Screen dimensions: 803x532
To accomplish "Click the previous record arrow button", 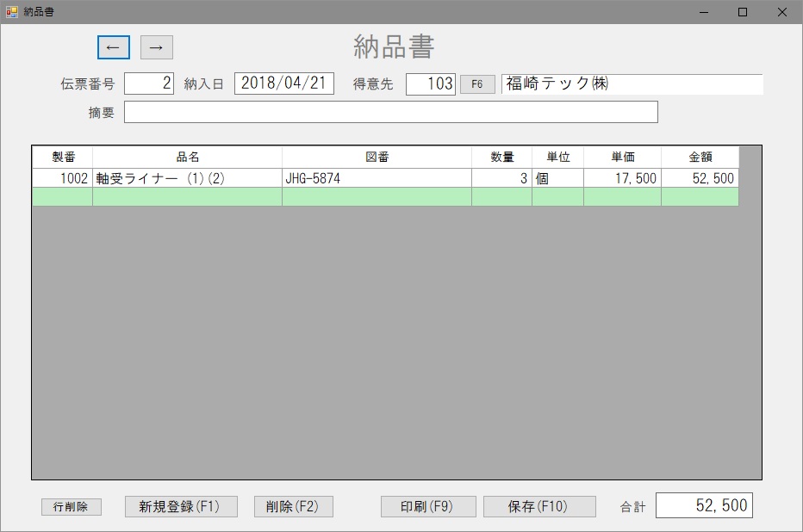I will pos(113,47).
